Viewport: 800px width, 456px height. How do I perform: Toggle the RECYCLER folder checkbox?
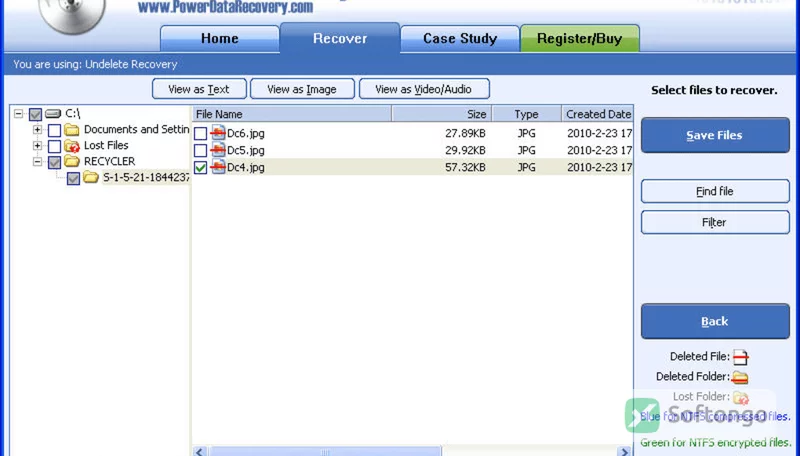pos(55,162)
